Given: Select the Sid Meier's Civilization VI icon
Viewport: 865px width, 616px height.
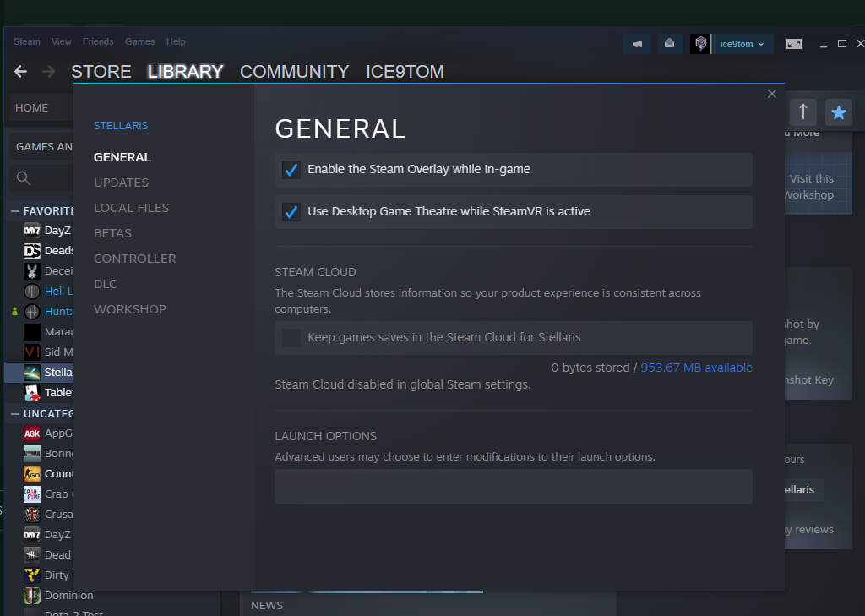Looking at the screenshot, I should (32, 352).
